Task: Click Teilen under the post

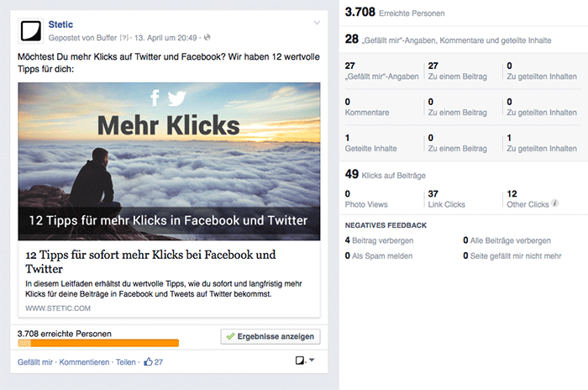Action: point(126,362)
